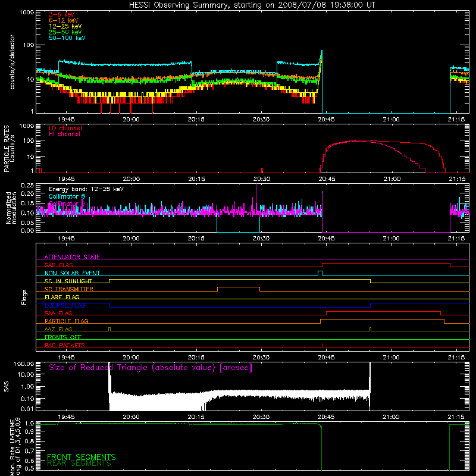
Task: Click the SC TRANSMITTER flag label
Action: pyautogui.click(x=68, y=289)
